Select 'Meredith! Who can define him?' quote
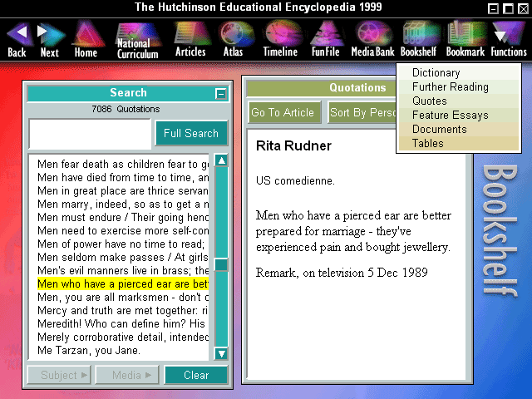Viewport: 532px width, 399px height. coord(123,323)
